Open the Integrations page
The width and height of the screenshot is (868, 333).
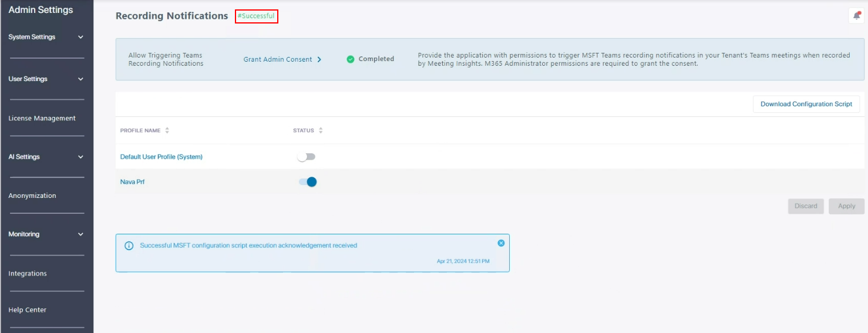click(28, 274)
